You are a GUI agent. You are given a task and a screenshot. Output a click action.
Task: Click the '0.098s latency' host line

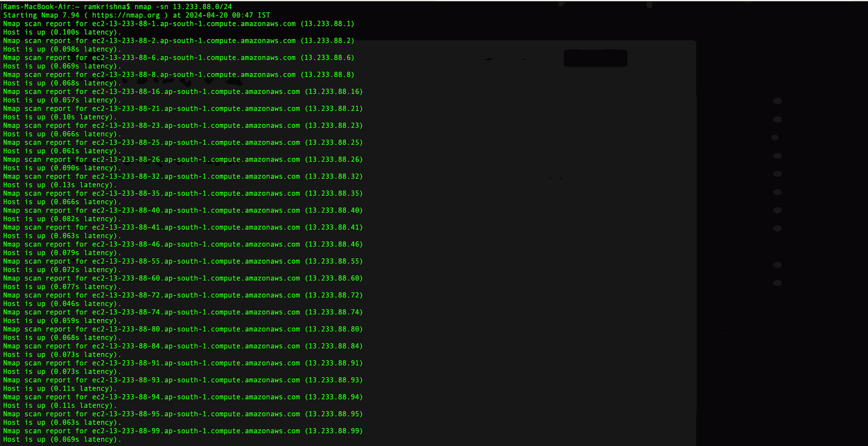pyautogui.click(x=62, y=49)
